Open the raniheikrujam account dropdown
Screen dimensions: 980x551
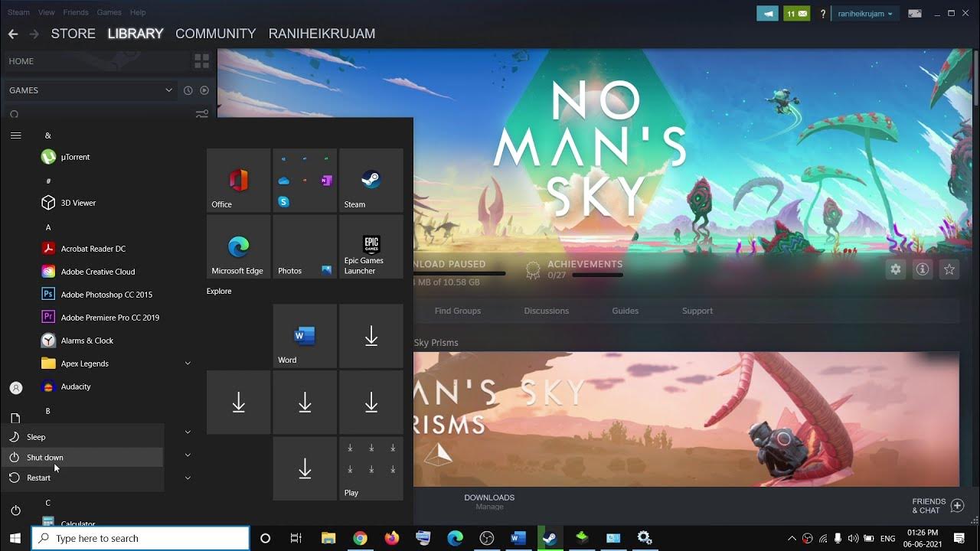[x=865, y=14]
